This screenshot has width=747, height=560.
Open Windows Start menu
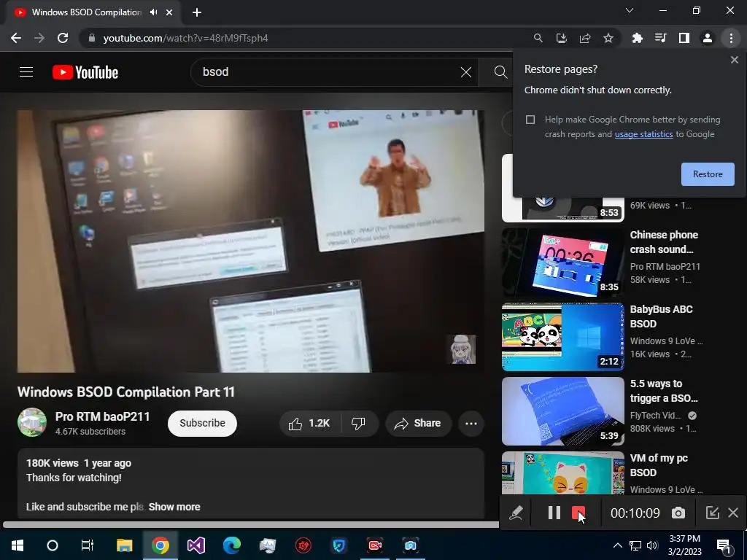point(18,545)
